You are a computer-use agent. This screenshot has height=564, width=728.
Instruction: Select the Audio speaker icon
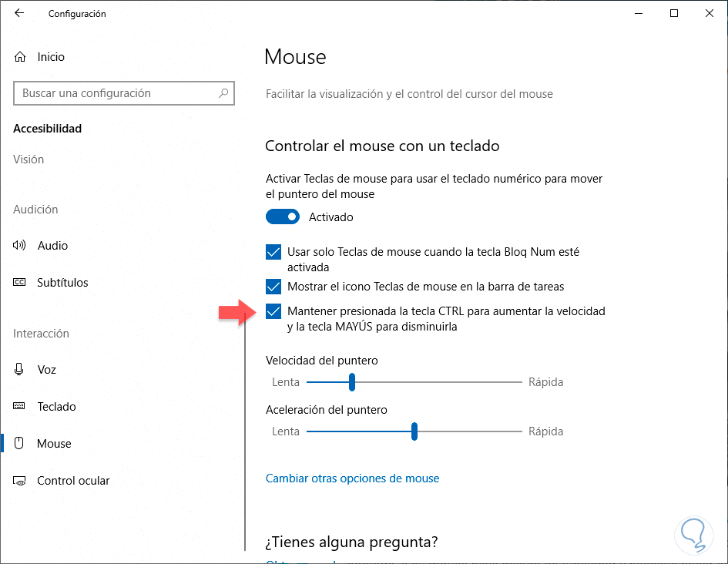tap(20, 246)
